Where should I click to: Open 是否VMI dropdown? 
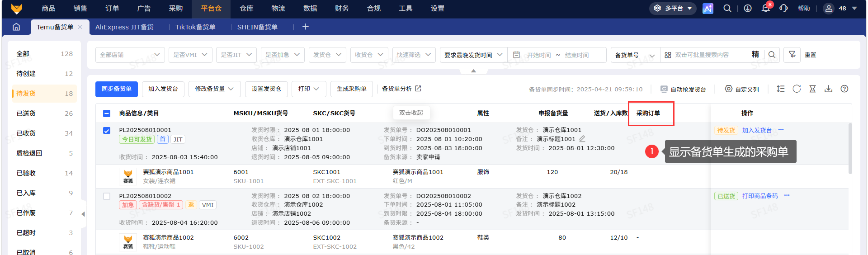tap(190, 55)
